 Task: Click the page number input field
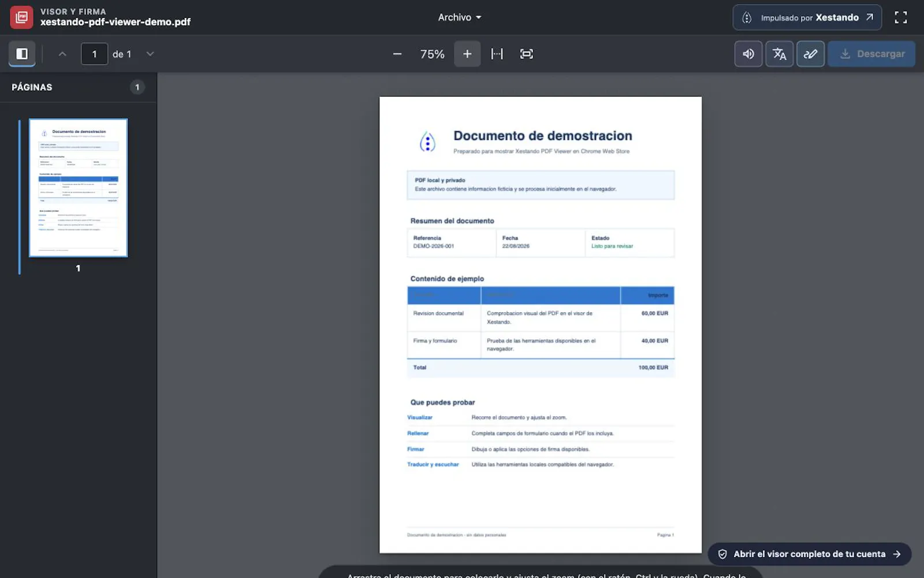[x=94, y=54]
